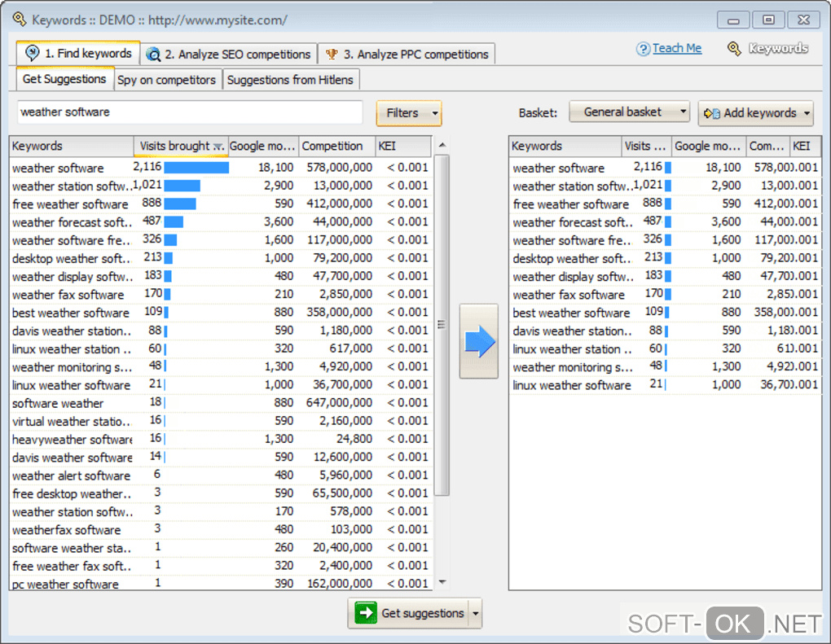Click the left list scrollbar down arrow
Viewport: 831px width, 644px height.
tap(442, 582)
